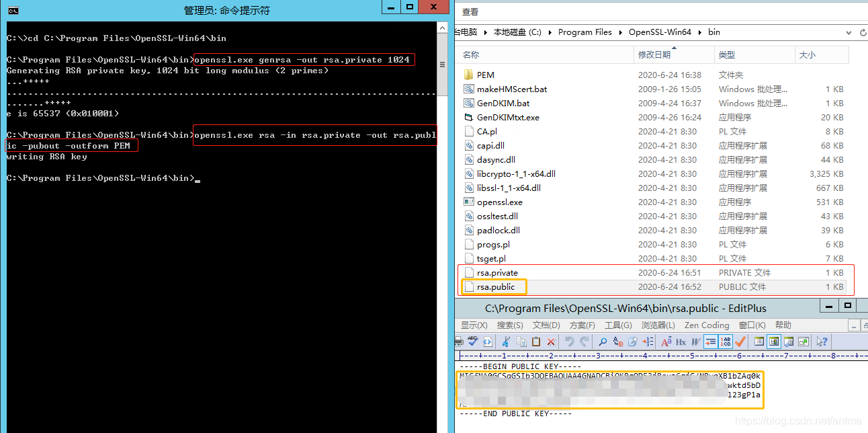
Task: Open Find with the magnifier icon
Action: click(603, 342)
